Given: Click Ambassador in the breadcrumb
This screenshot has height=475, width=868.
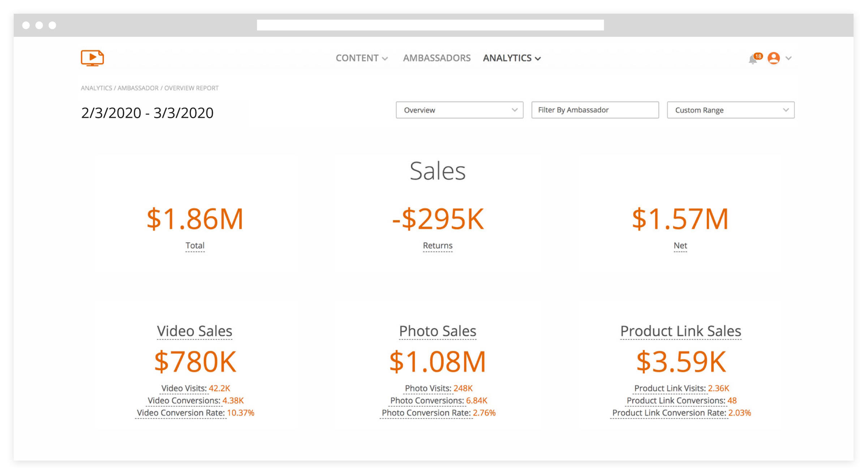Looking at the screenshot, I should point(138,88).
